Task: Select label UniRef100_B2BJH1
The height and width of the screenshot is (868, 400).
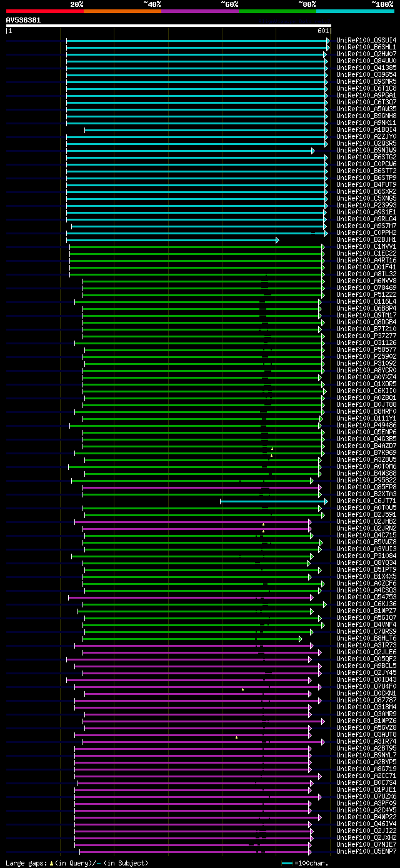Action: (x=366, y=239)
